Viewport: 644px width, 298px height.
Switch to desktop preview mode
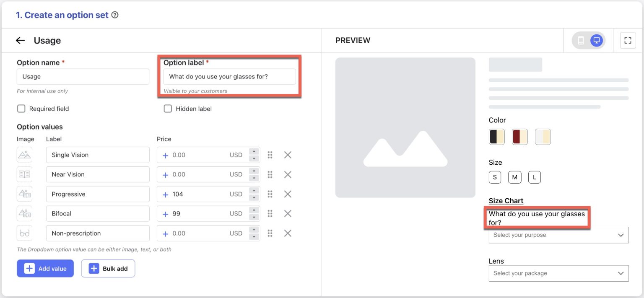595,40
